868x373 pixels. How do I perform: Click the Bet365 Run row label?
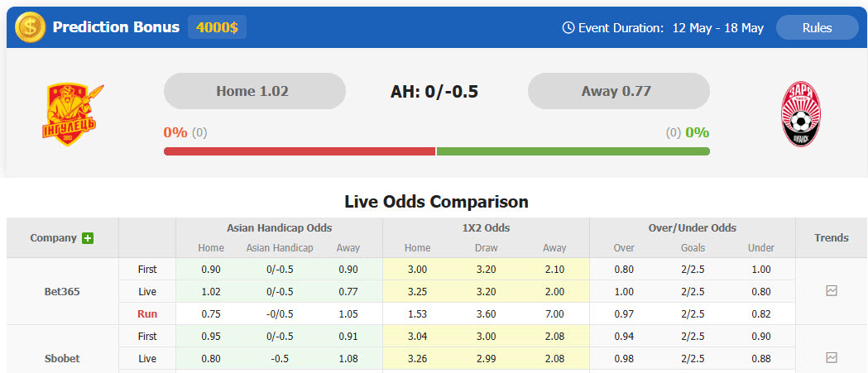(147, 314)
